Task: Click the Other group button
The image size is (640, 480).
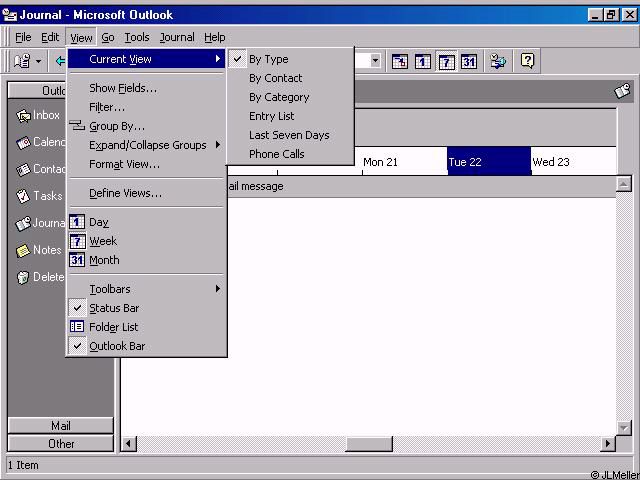Action: click(60, 444)
